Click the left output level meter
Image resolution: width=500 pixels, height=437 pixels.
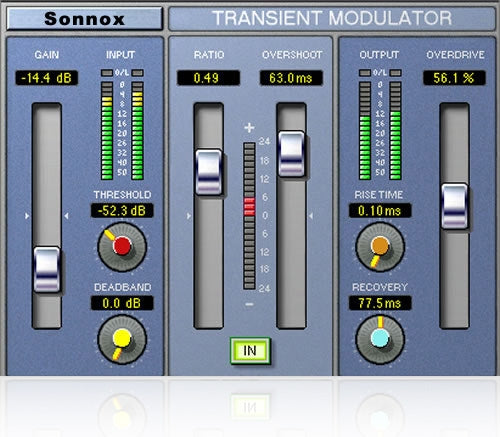pyautogui.click(x=365, y=130)
